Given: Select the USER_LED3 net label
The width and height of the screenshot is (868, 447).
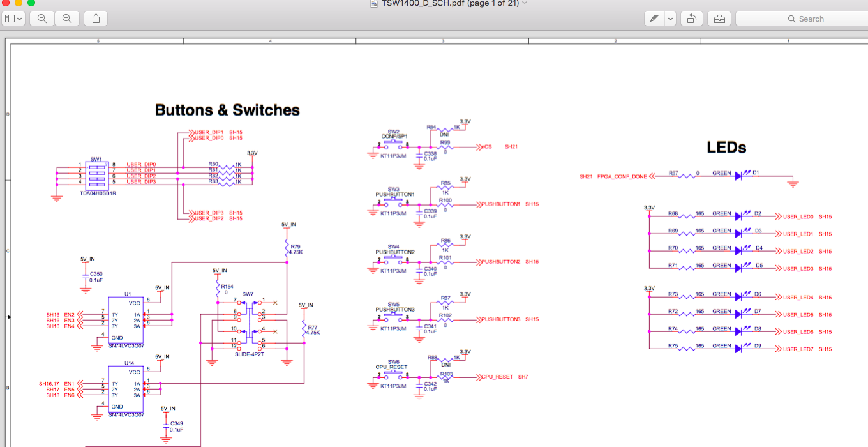Looking at the screenshot, I should [798, 268].
